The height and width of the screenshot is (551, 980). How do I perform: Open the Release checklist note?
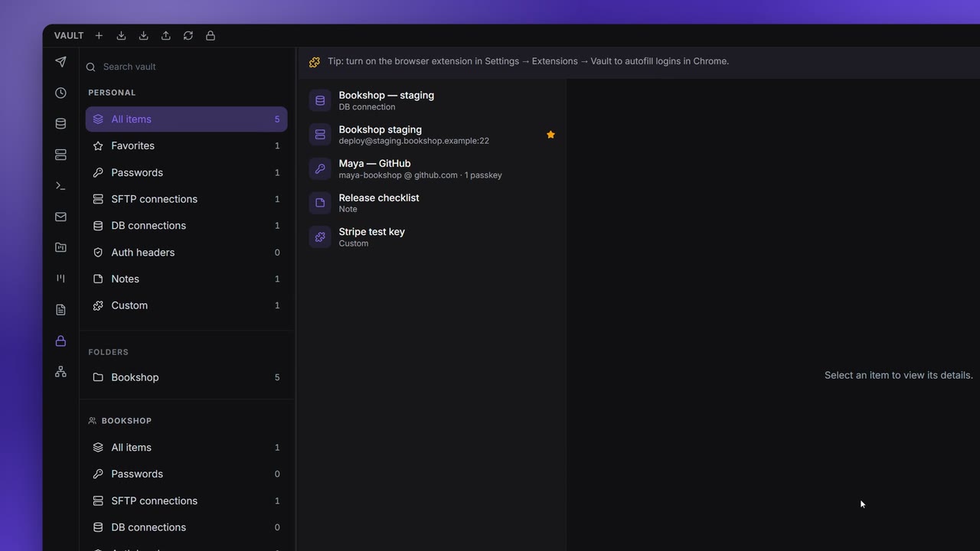click(432, 203)
